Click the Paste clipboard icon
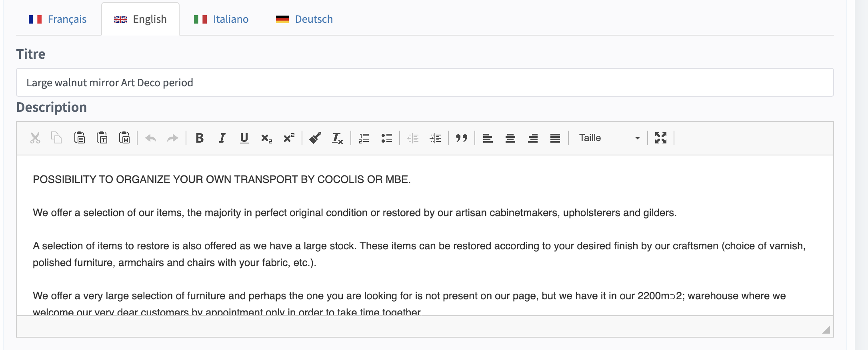 [80, 138]
